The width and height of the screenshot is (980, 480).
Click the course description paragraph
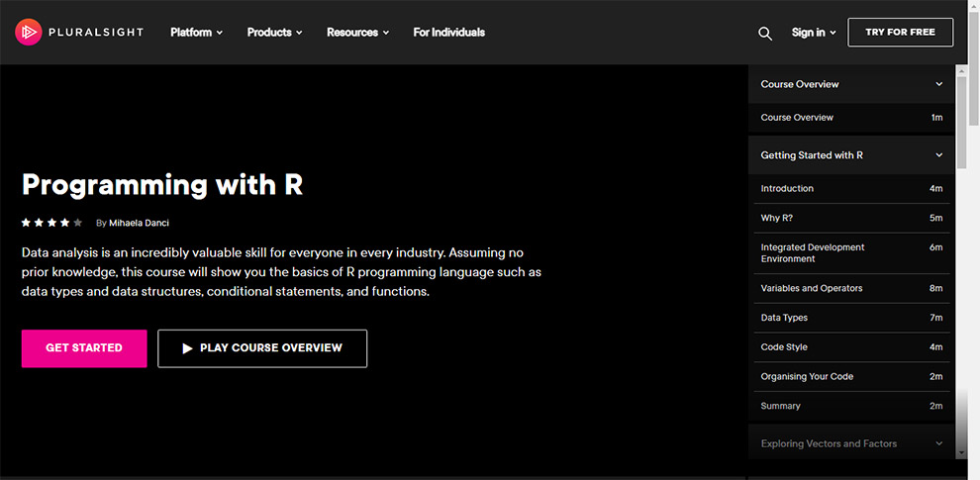(x=281, y=272)
